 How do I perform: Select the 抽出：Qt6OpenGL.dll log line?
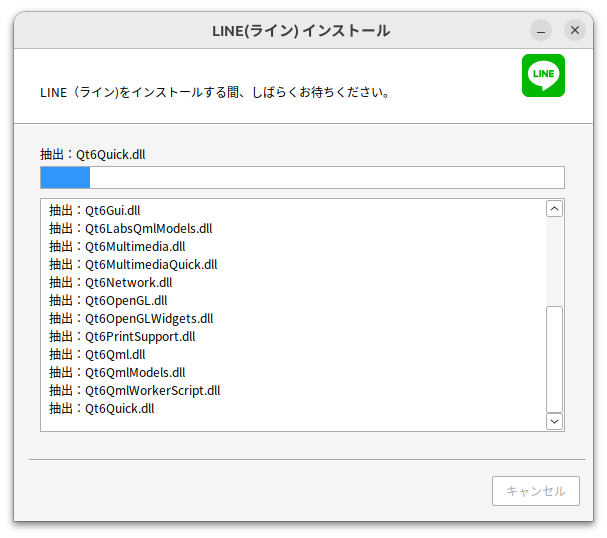click(x=108, y=301)
